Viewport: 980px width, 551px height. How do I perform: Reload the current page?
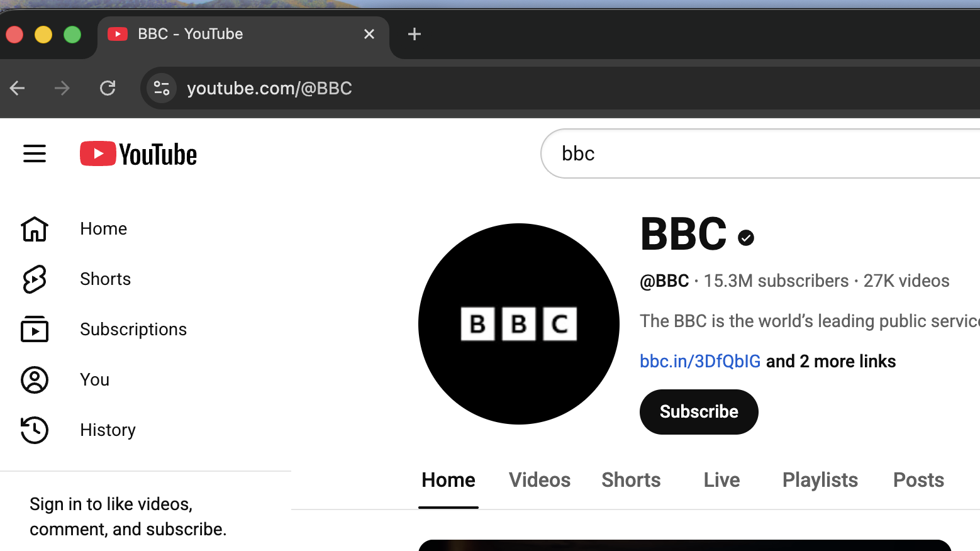click(108, 88)
